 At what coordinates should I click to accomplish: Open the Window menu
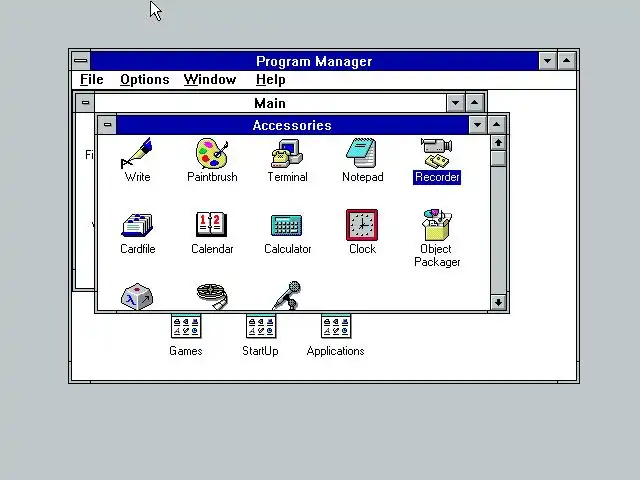coord(210,80)
